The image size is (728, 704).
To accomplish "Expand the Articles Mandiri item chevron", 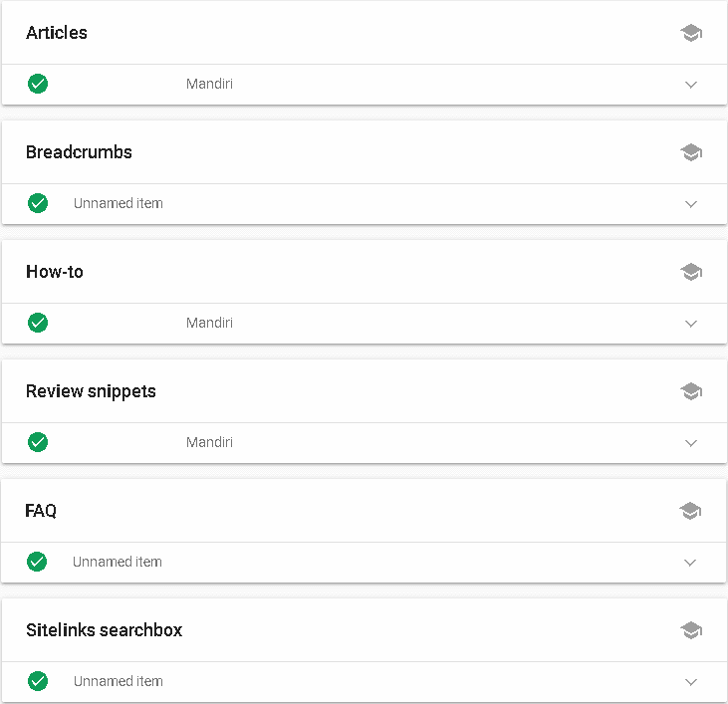I will click(x=691, y=85).
